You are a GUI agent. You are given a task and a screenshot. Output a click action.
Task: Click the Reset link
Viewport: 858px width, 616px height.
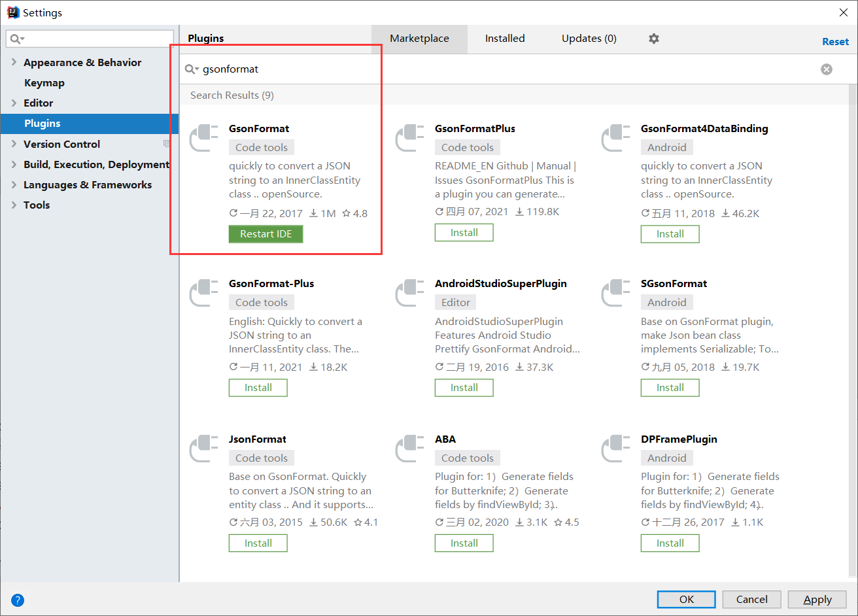[x=835, y=41]
